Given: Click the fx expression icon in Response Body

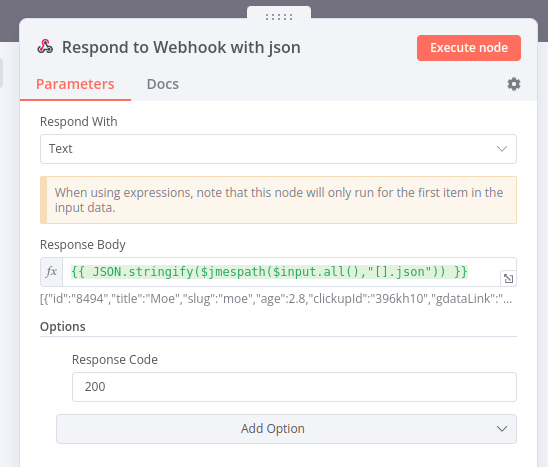Looking at the screenshot, I should coord(52,272).
